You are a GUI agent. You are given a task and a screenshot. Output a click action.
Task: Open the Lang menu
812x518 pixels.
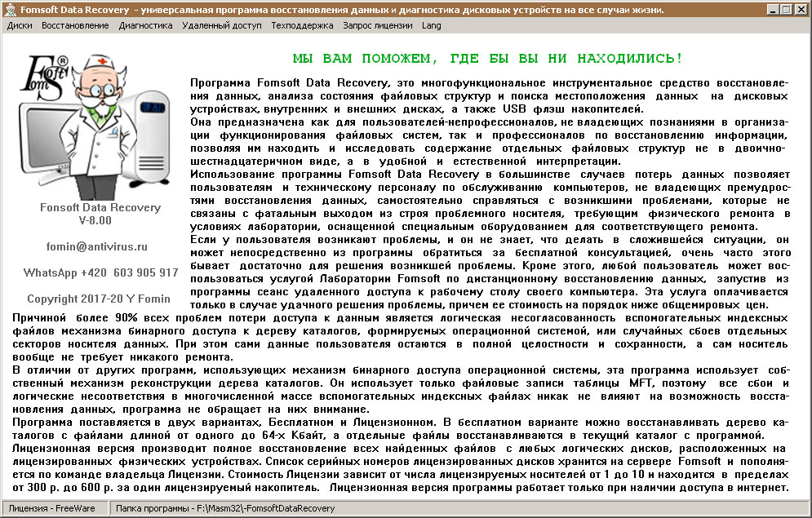pyautogui.click(x=427, y=25)
